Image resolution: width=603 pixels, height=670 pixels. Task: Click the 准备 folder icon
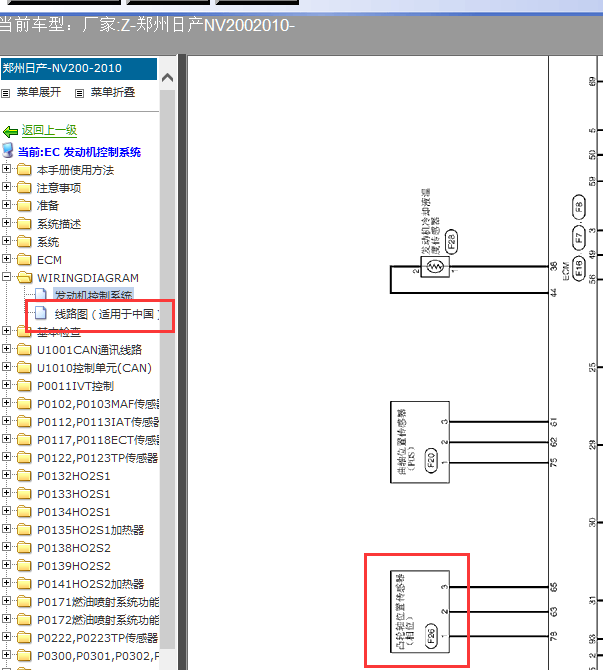24,206
